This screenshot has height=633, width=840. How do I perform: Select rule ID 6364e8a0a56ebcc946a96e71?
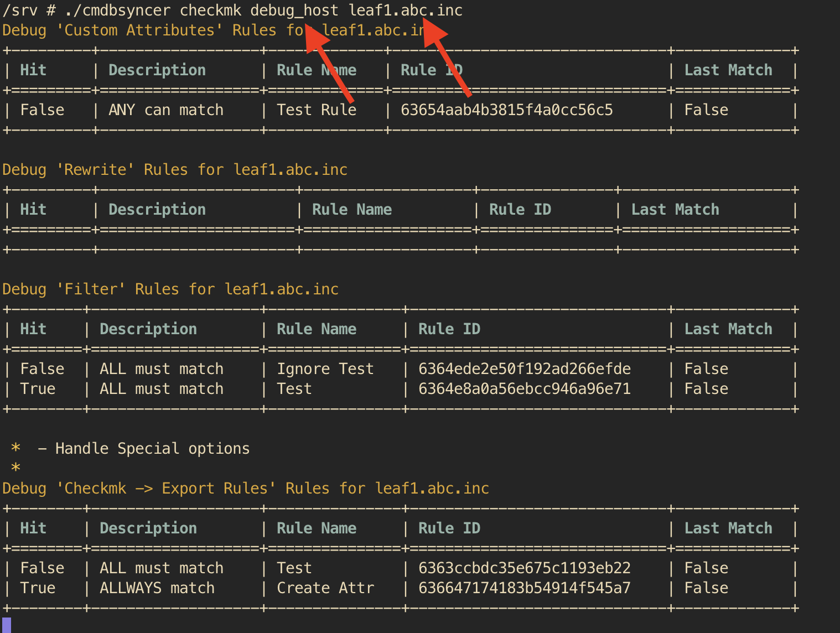click(x=524, y=389)
